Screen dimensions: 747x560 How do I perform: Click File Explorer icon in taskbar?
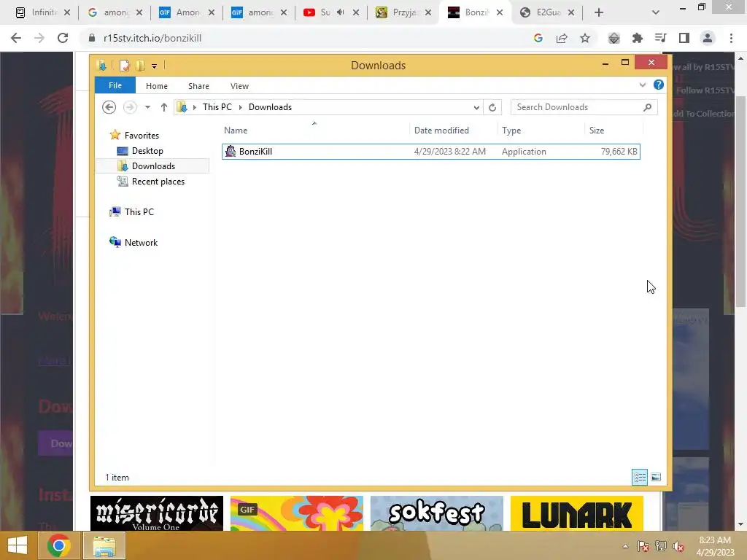click(x=104, y=545)
